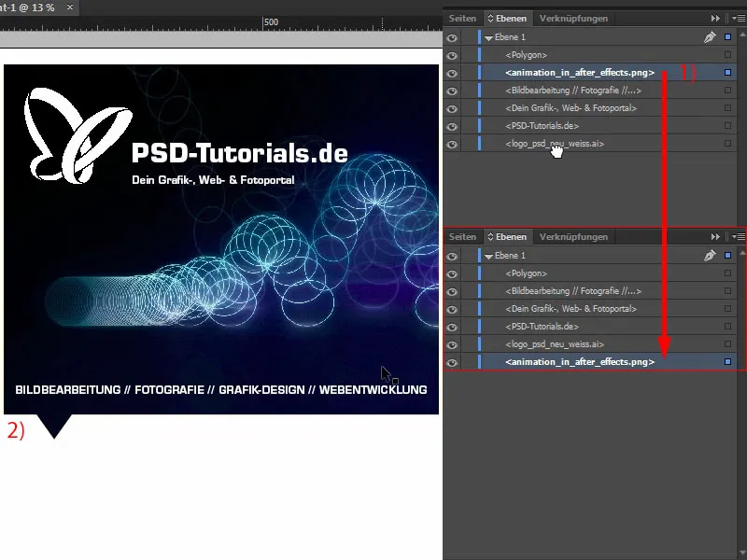The image size is (747, 560).
Task: Select <Dein Grafik-, Web- & Fotoportal> row, upper panel
Action: [591, 108]
